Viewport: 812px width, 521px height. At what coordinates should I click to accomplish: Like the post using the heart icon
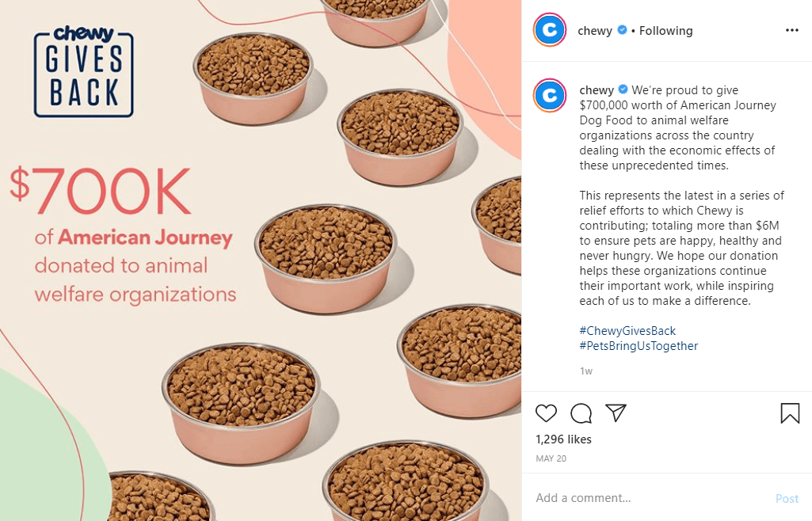pyautogui.click(x=546, y=413)
